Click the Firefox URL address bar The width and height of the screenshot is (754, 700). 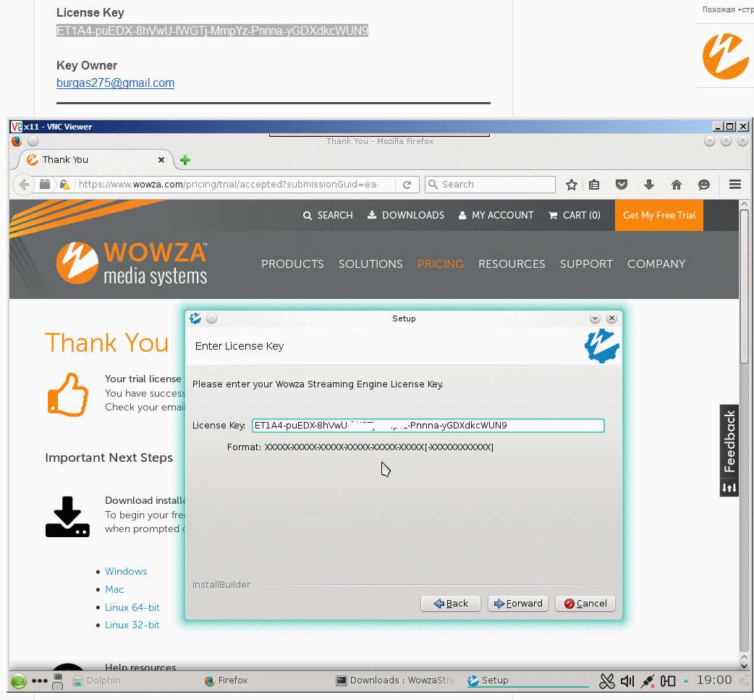click(x=228, y=185)
